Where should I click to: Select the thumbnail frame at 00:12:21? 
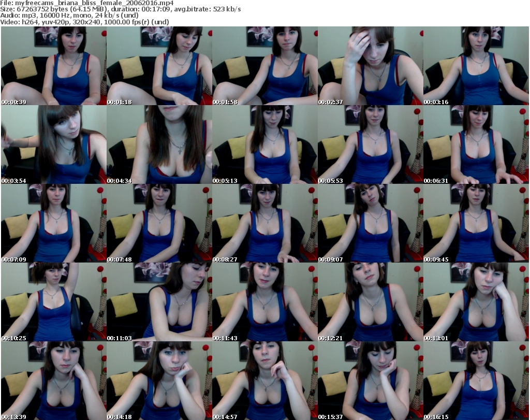click(x=371, y=302)
